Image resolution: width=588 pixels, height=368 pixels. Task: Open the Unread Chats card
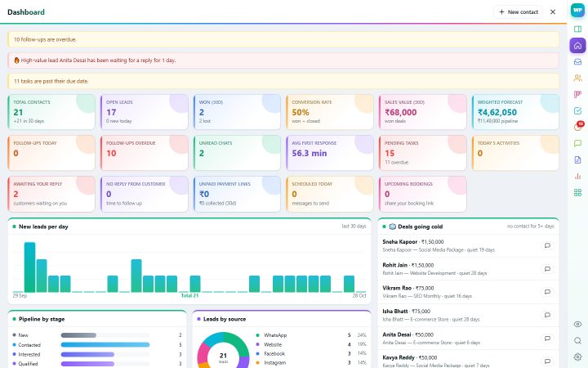[x=237, y=153]
